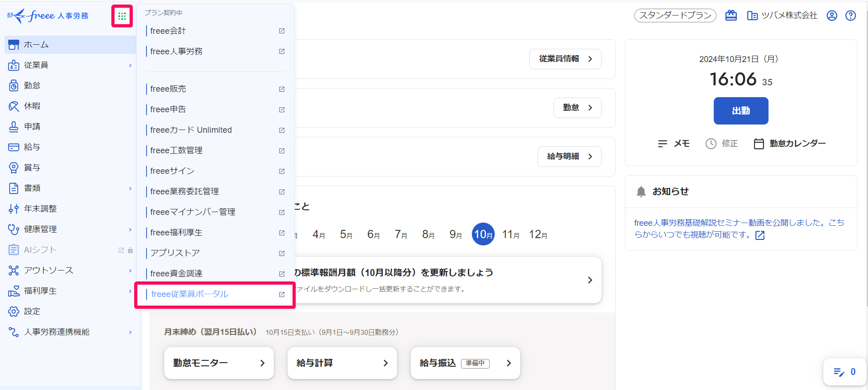
Task: Open the 給与計算 card
Action: point(342,363)
